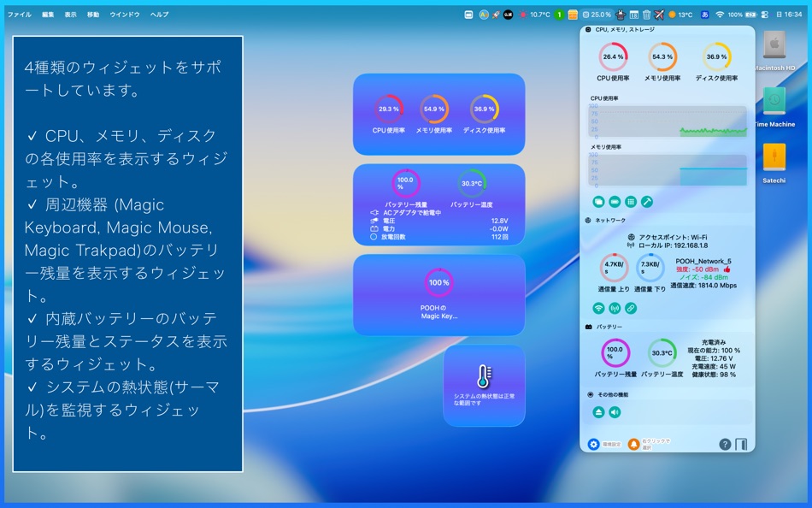Viewport: 812px width, 508px height.
Task: Click the speaker icon in その他の機能 section
Action: [614, 411]
